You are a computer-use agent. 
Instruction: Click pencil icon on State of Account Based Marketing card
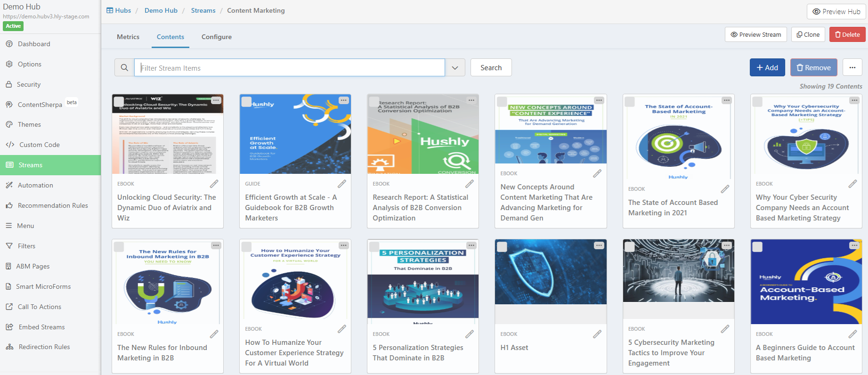point(725,189)
